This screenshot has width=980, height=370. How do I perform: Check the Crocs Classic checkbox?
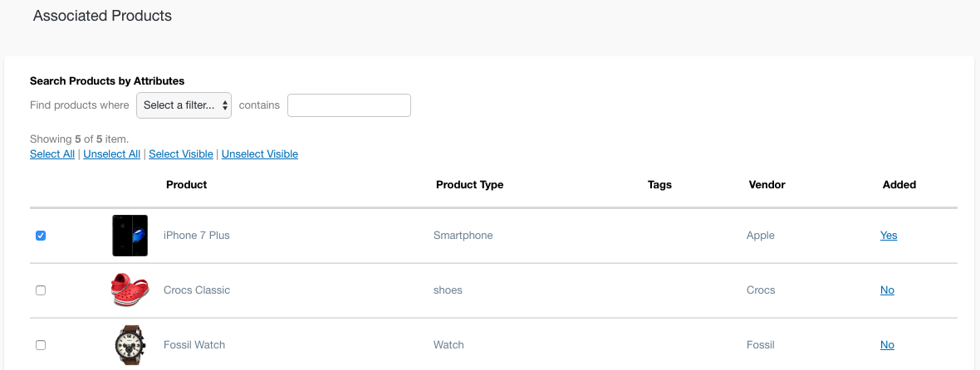coord(41,290)
